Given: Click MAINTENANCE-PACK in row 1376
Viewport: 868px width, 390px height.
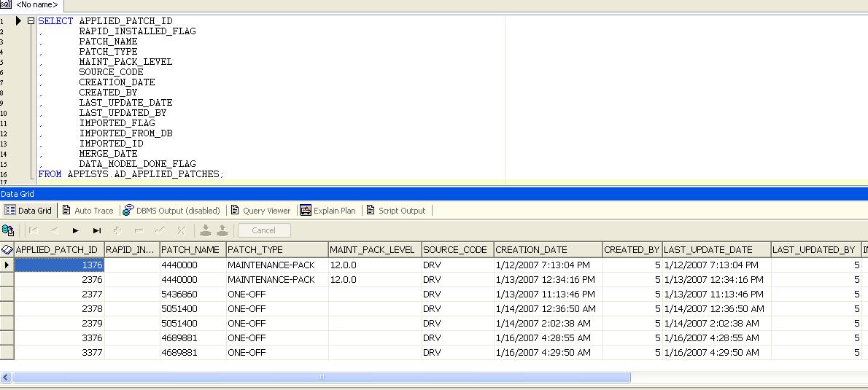Looking at the screenshot, I should click(x=277, y=265).
